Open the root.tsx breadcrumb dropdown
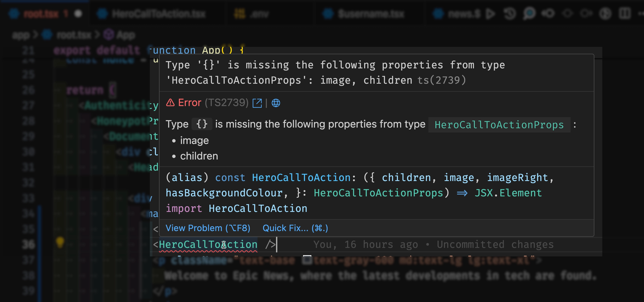Screen dimensions: 644x302 pos(74,35)
